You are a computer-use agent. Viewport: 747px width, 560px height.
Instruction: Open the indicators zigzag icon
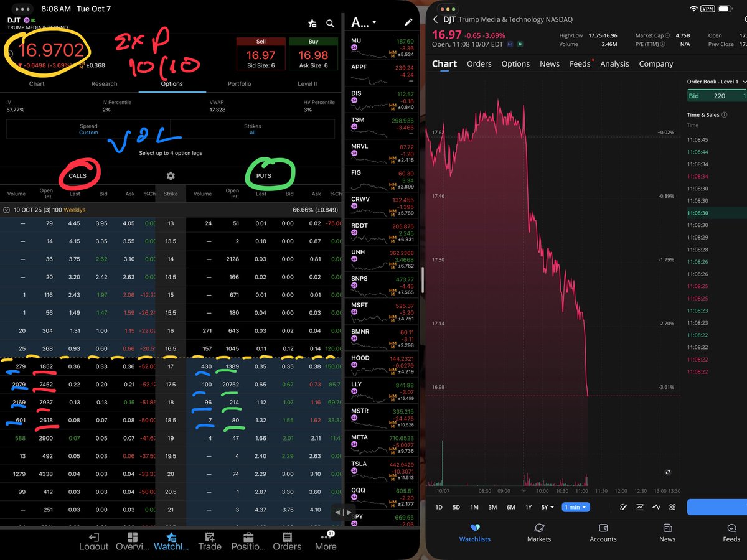click(x=656, y=507)
